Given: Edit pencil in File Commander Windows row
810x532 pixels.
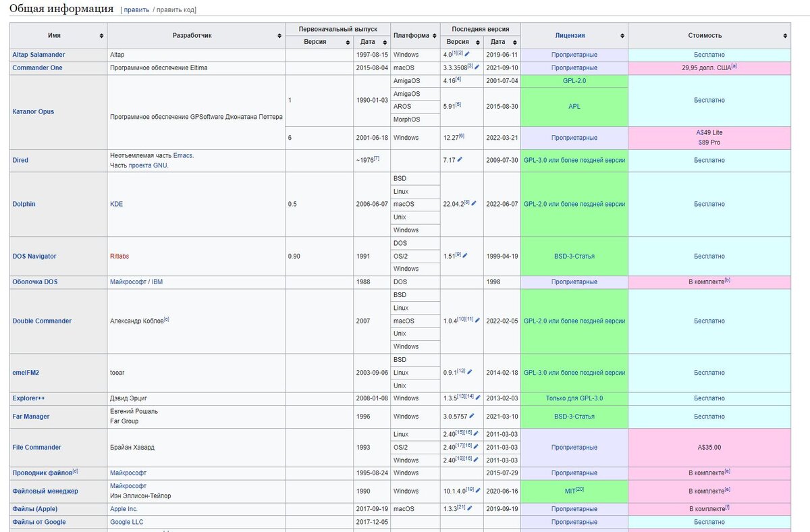Looking at the screenshot, I should coord(477,460).
